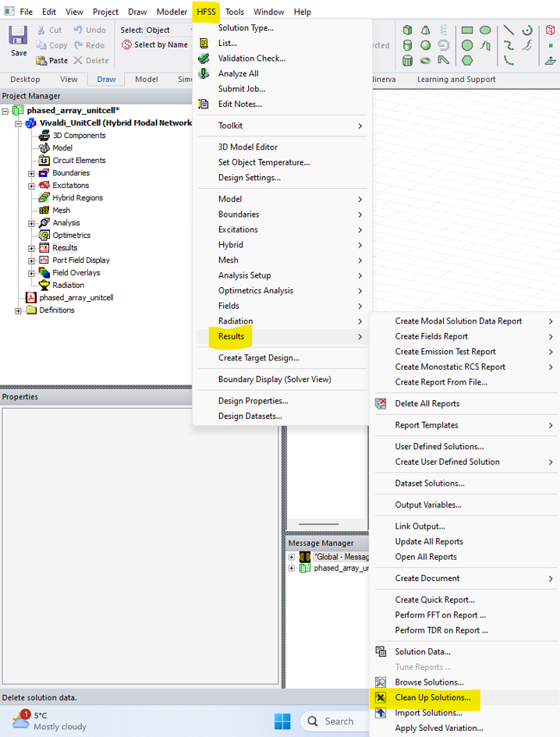Open the Learning and Support tab

455,80
